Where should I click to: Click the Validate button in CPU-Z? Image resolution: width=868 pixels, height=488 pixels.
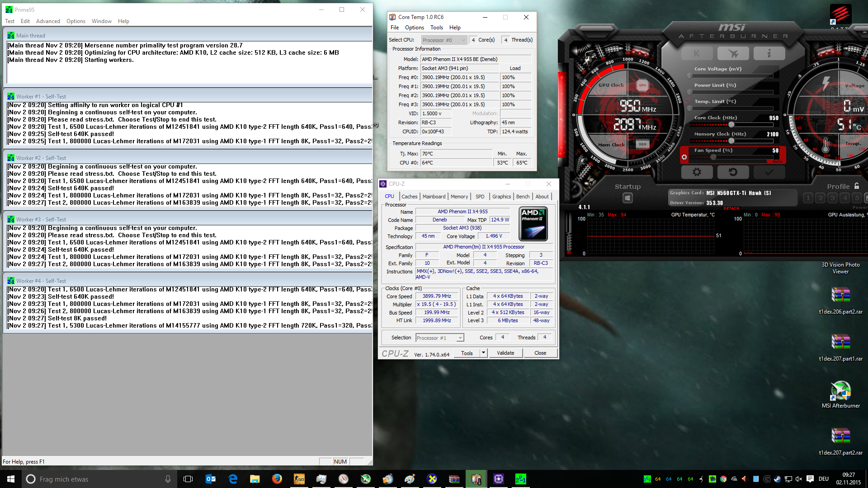[x=505, y=353]
